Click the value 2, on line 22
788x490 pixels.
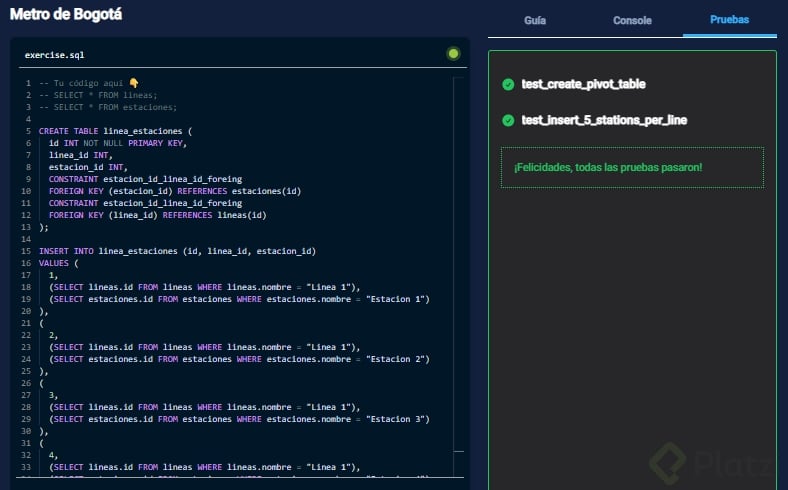[53, 335]
